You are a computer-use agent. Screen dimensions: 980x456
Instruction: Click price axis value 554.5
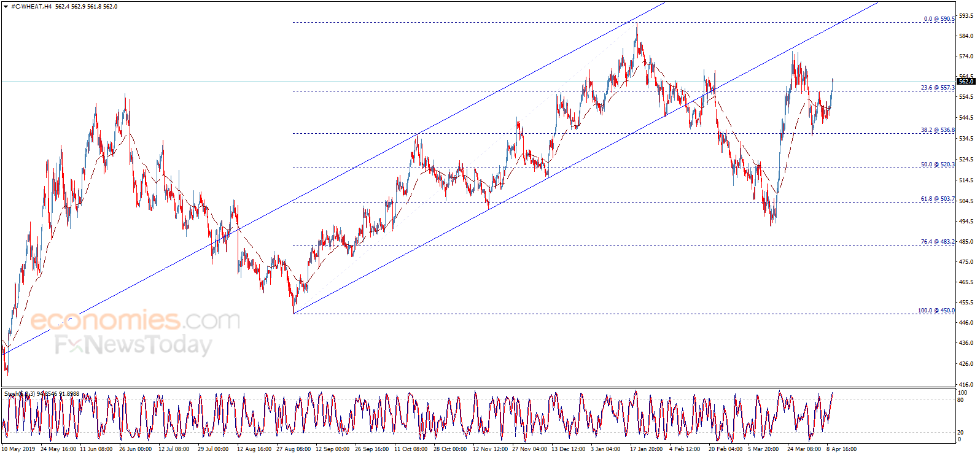point(966,97)
